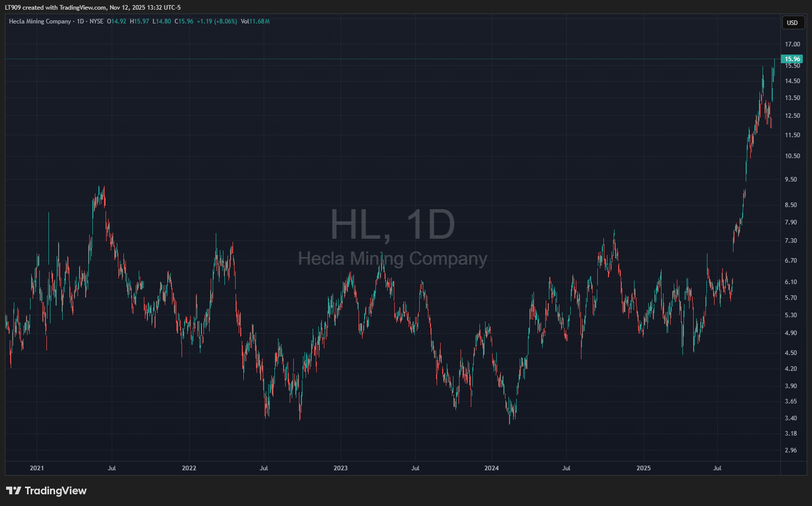
Task: Click the 9.50 price axis label
Action: [791, 180]
